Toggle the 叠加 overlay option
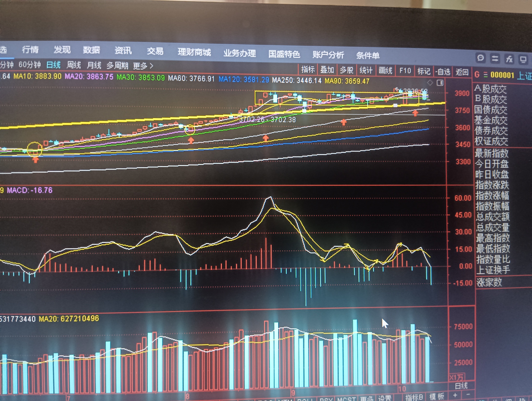This screenshot has width=532, height=401. tap(327, 70)
